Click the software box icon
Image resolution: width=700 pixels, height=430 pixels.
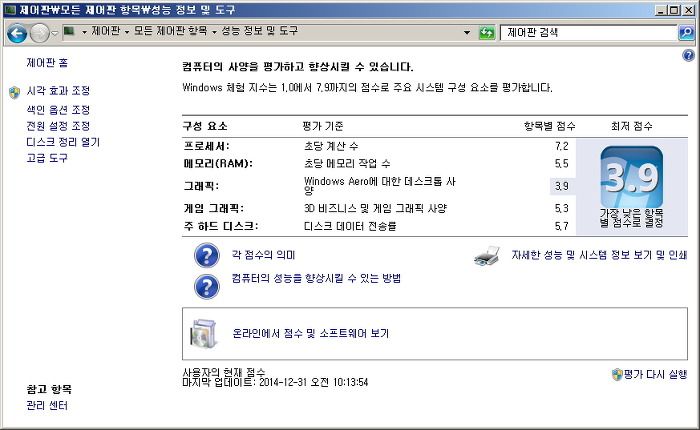coord(204,334)
